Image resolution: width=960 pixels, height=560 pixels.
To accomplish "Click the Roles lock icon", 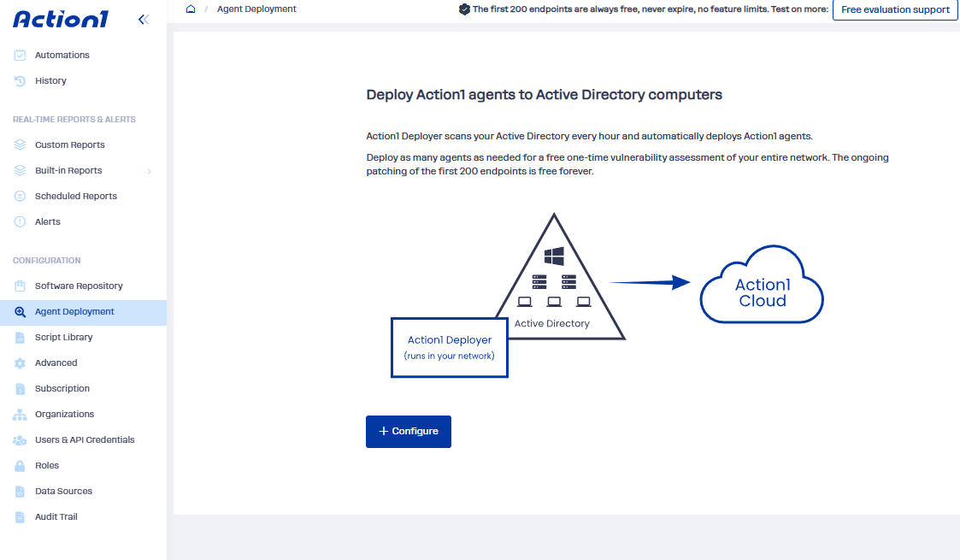I will pos(21,466).
